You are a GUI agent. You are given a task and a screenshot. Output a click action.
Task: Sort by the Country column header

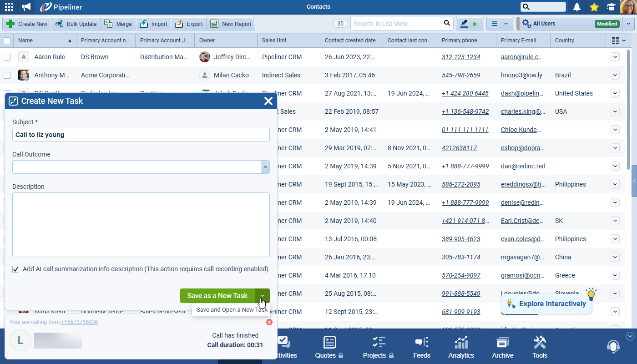(x=564, y=40)
